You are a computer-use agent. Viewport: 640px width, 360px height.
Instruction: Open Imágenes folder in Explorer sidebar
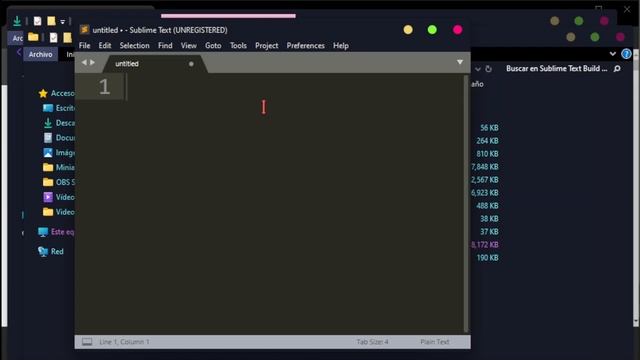pos(59,153)
